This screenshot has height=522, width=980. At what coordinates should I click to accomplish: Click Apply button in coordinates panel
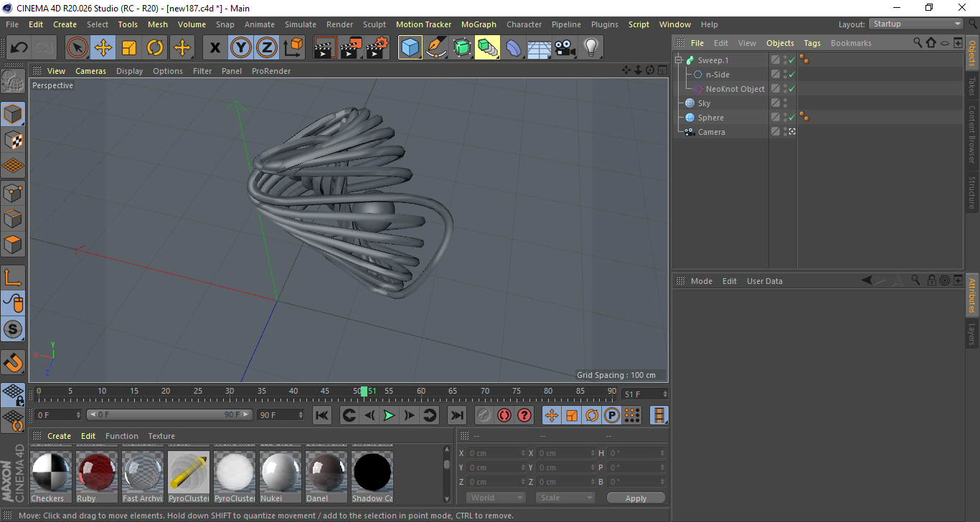(x=636, y=498)
